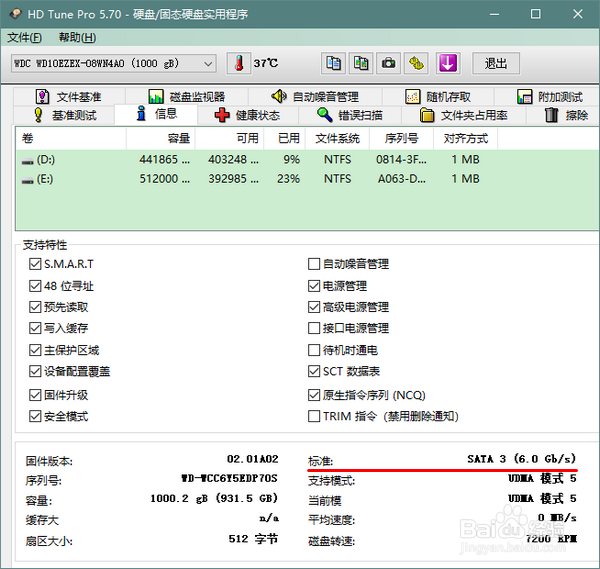This screenshot has height=569, width=600.
Task: Select the (D:) volume row
Action: coord(306,160)
